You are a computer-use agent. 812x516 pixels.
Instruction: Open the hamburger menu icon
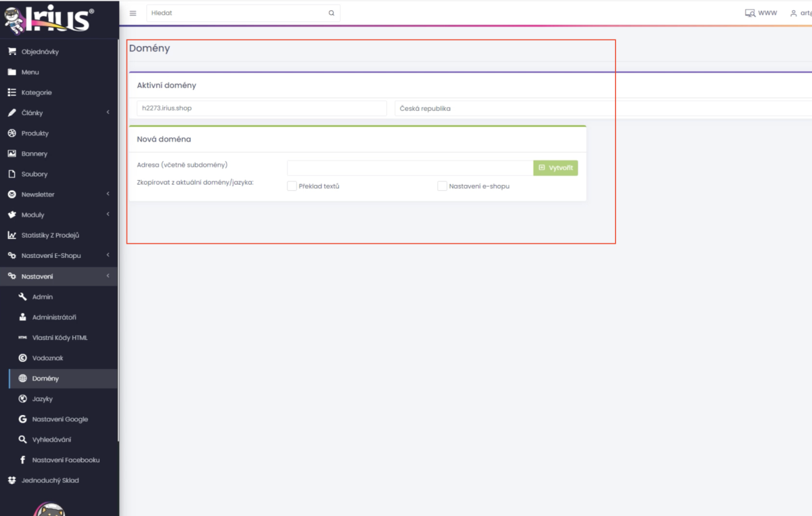pyautogui.click(x=133, y=13)
